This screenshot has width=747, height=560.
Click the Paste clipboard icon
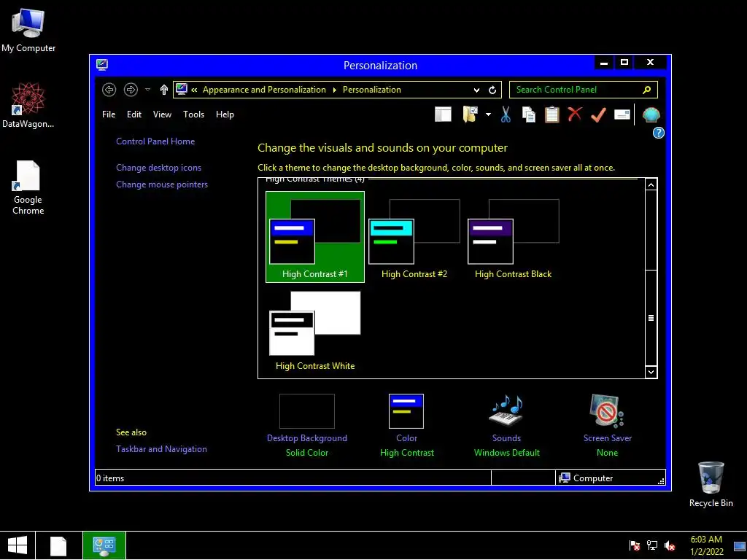coord(551,114)
